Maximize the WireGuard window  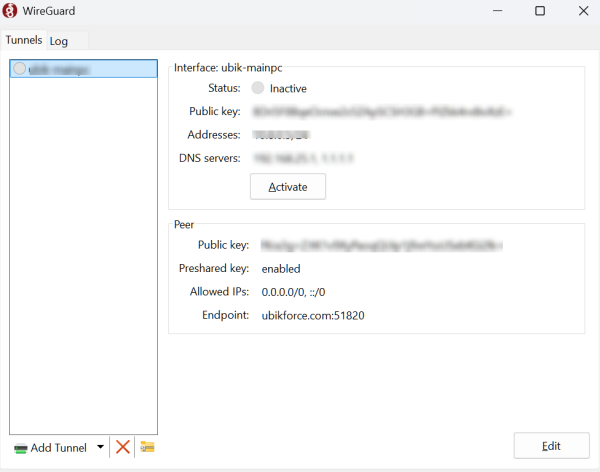coord(540,11)
